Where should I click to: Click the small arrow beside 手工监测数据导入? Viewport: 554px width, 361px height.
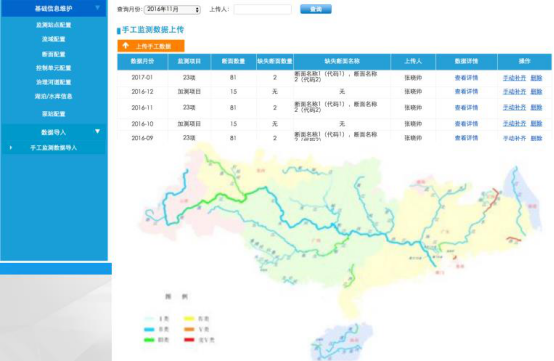point(11,148)
